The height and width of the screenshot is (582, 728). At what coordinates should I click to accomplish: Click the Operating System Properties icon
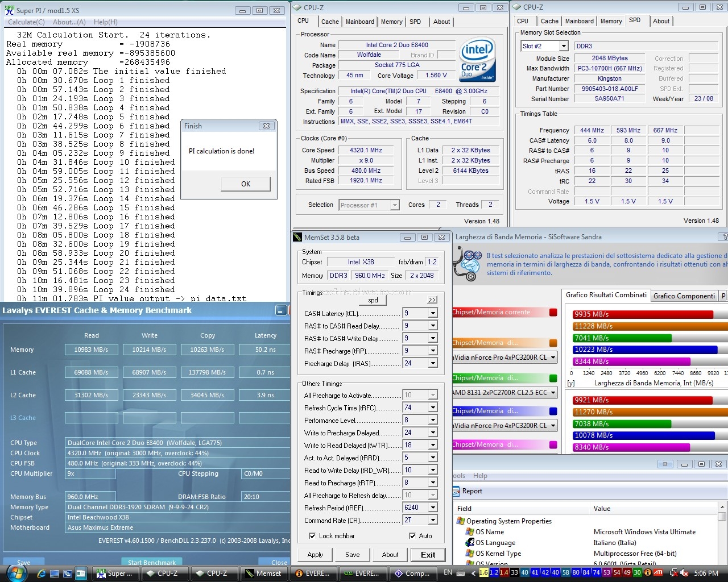461,521
